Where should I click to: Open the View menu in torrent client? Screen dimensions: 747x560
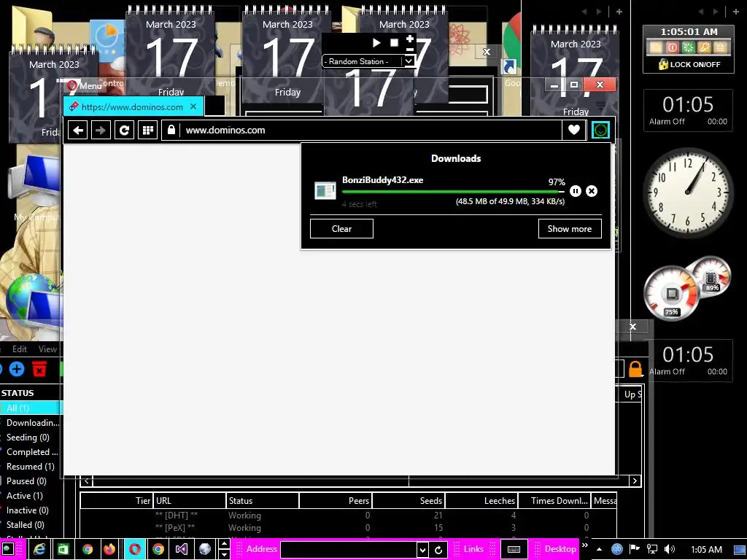tap(47, 349)
